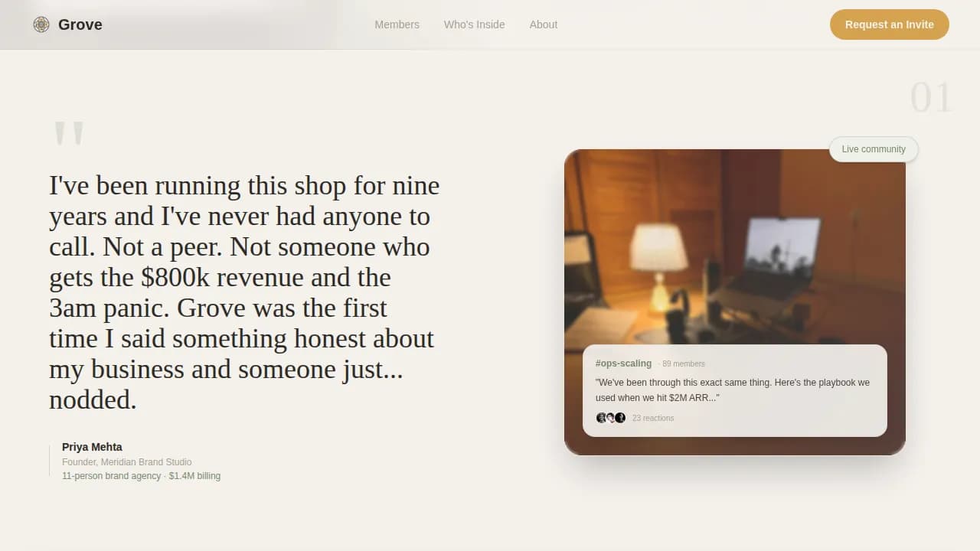Select the #ops-scaling channel name

(x=623, y=363)
